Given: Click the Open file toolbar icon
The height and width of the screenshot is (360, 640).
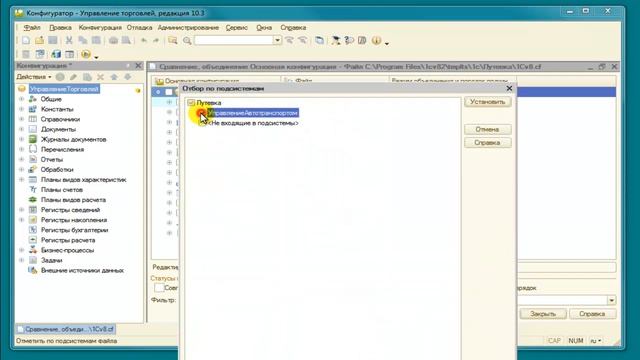Looking at the screenshot, I should 39,40.
